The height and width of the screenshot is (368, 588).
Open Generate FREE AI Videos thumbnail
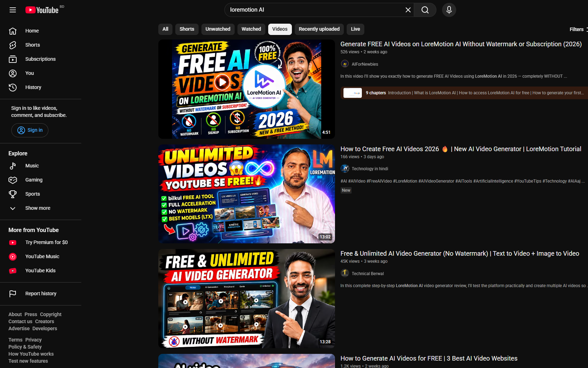point(247,89)
